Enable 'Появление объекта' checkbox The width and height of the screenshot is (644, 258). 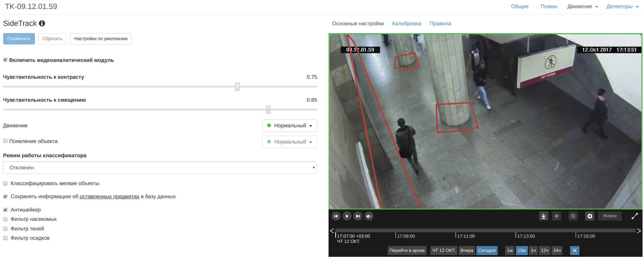point(5,141)
